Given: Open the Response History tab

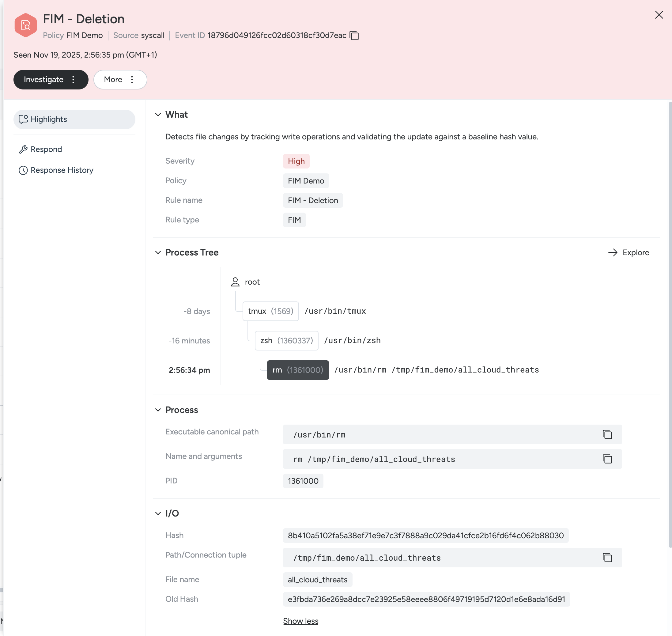Looking at the screenshot, I should tap(62, 170).
